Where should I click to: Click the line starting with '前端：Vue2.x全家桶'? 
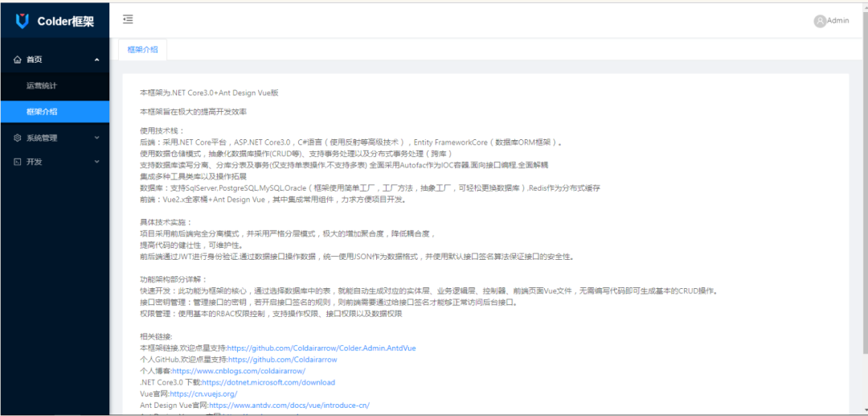pos(273,200)
